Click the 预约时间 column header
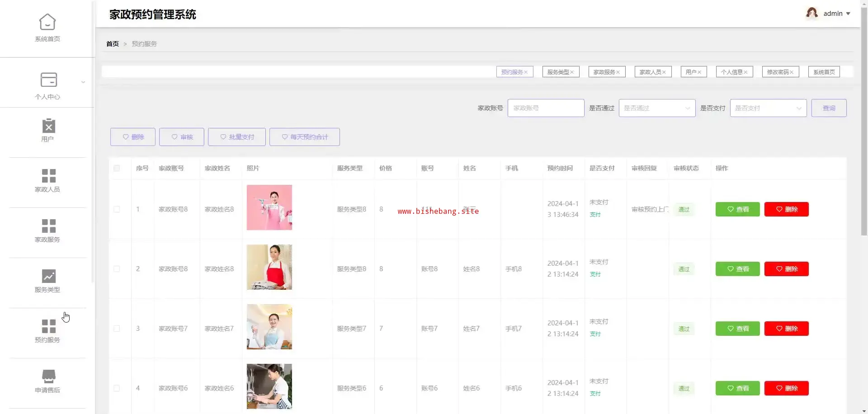Image resolution: width=868 pixels, height=414 pixels. pos(560,168)
